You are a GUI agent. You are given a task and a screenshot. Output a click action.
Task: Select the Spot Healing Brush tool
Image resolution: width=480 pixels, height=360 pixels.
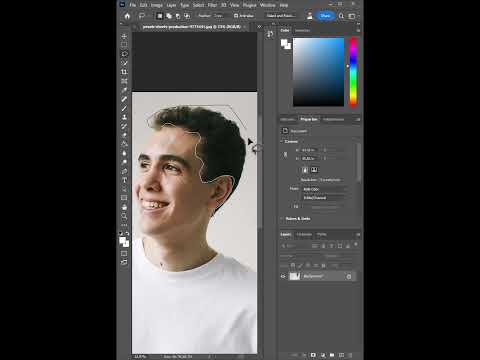pyautogui.click(x=124, y=99)
